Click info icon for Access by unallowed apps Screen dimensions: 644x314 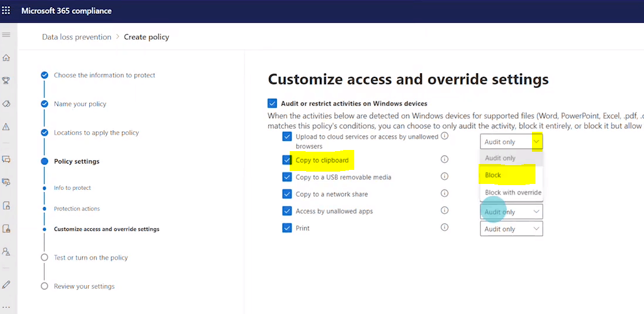(444, 210)
